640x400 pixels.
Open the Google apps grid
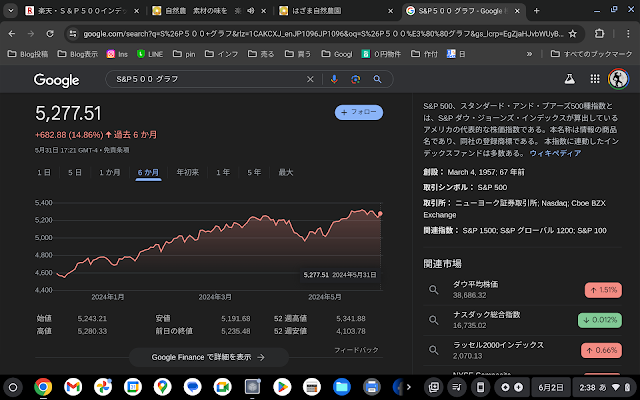(x=595, y=79)
